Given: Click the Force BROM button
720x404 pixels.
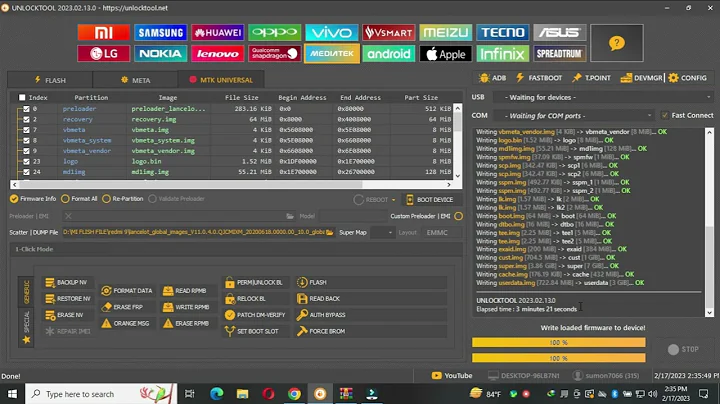Looking at the screenshot, I should click(371, 331).
